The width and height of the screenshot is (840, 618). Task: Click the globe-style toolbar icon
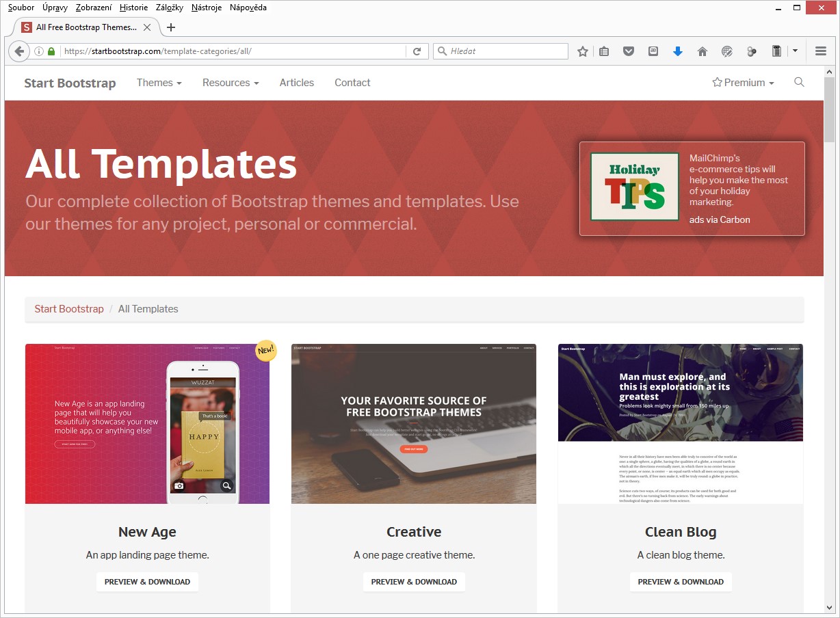[x=727, y=51]
